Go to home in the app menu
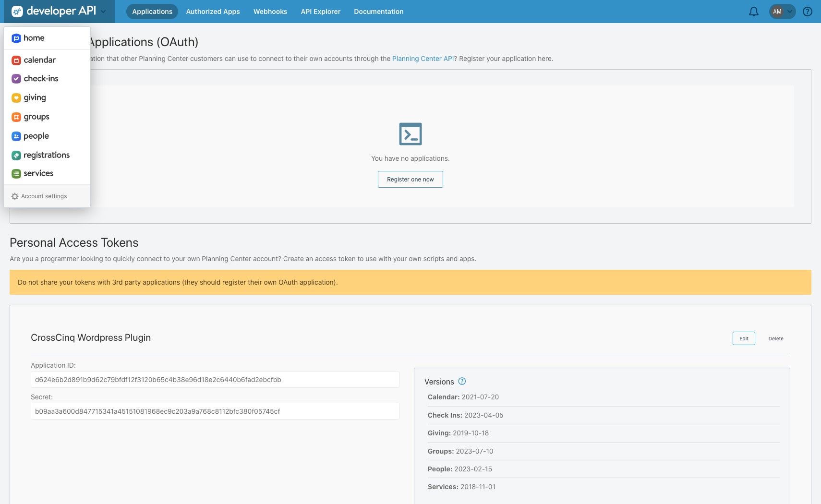 pyautogui.click(x=47, y=38)
